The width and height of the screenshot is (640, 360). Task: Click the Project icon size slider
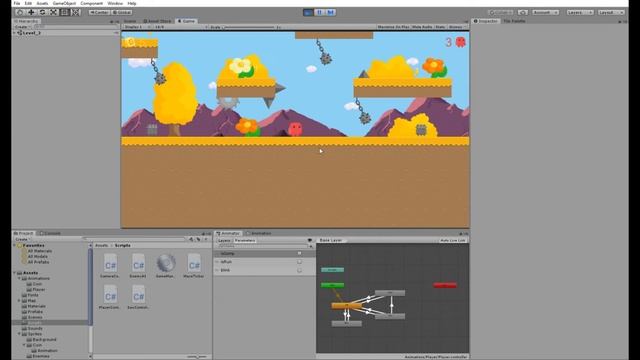pos(197,357)
